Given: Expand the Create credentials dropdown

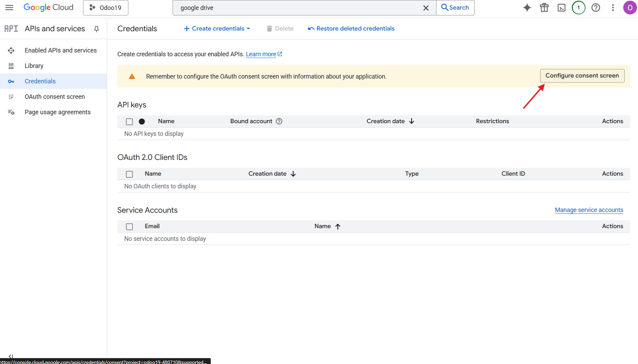Looking at the screenshot, I should (x=217, y=28).
